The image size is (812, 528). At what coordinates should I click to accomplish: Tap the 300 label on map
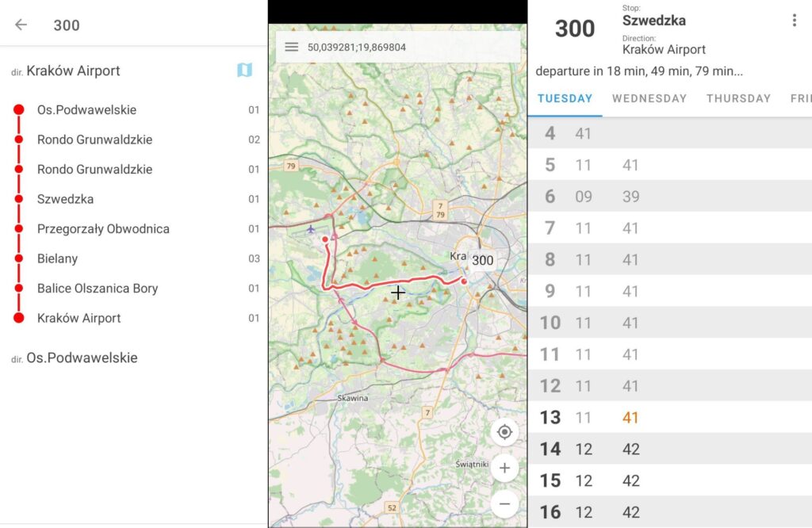pyautogui.click(x=482, y=260)
